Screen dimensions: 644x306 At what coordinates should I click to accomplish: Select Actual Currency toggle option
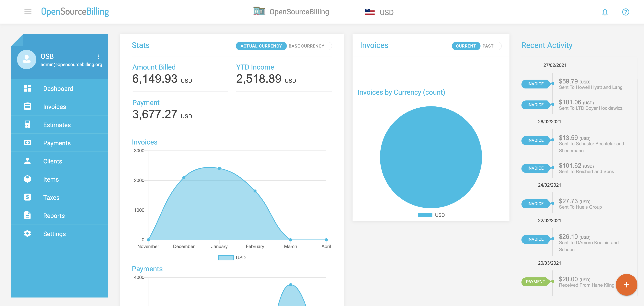(x=261, y=46)
